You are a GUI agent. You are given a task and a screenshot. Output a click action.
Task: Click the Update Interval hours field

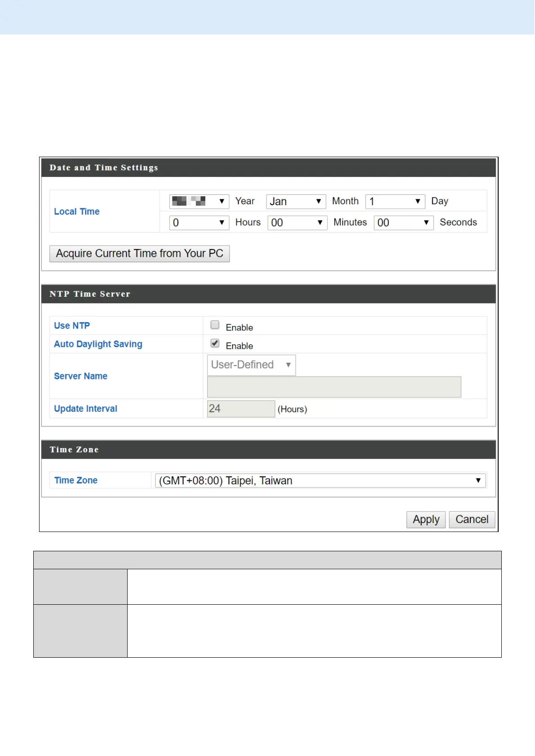tap(241, 409)
